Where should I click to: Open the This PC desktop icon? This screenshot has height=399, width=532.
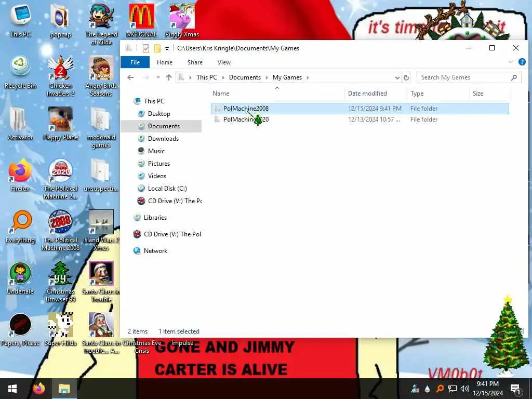(x=20, y=20)
